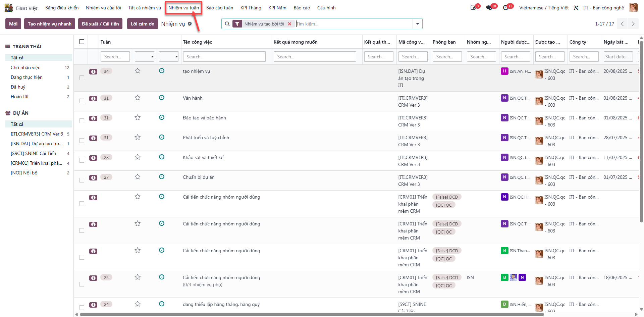Remove the 'Nhiệm vụ tạo bởi tôi' filter
This screenshot has width=644, height=317.
289,24
